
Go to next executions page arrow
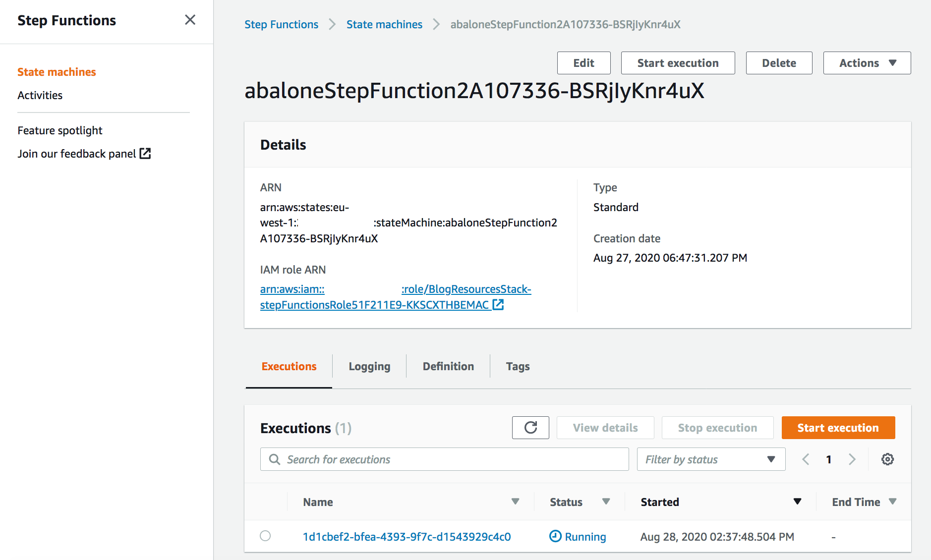(852, 459)
